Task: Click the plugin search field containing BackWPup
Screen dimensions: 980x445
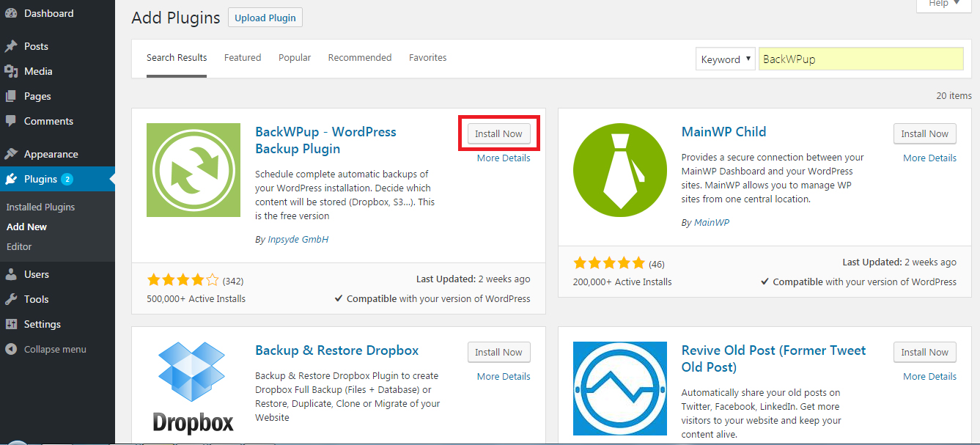Action: (861, 59)
